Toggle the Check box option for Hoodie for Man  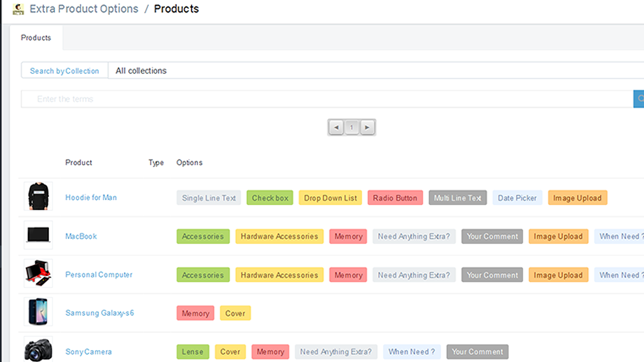[269, 197]
